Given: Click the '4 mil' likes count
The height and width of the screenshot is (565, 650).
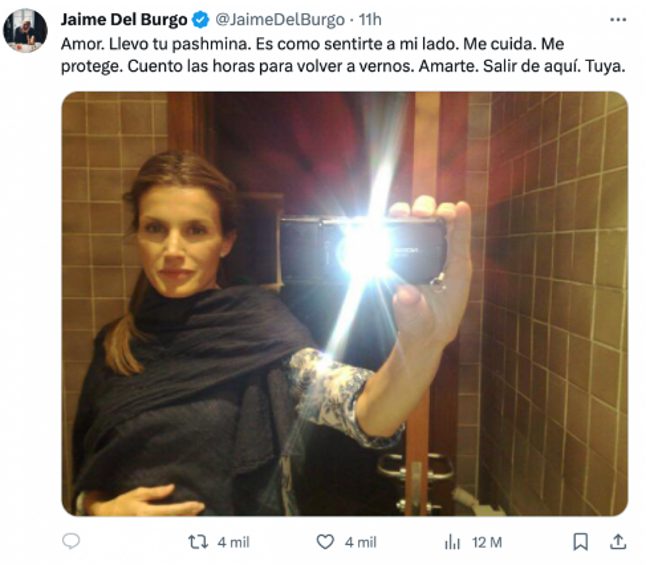Looking at the screenshot, I should (x=360, y=542).
